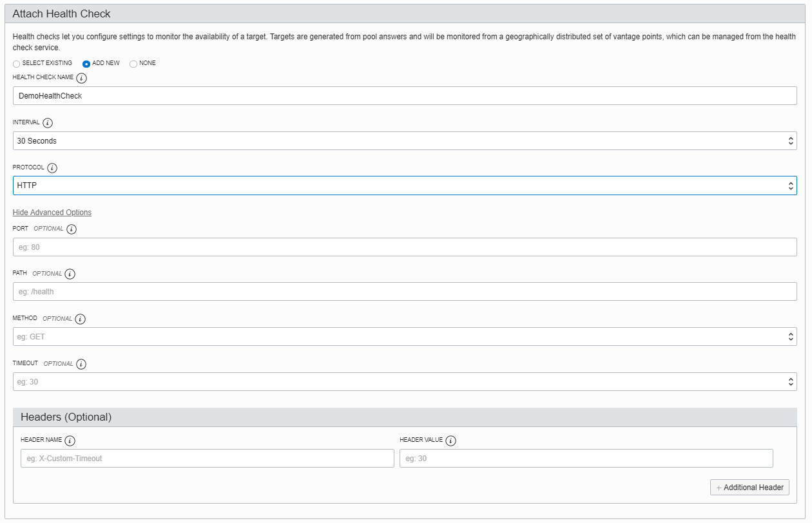Focus the Port input field

tap(405, 247)
